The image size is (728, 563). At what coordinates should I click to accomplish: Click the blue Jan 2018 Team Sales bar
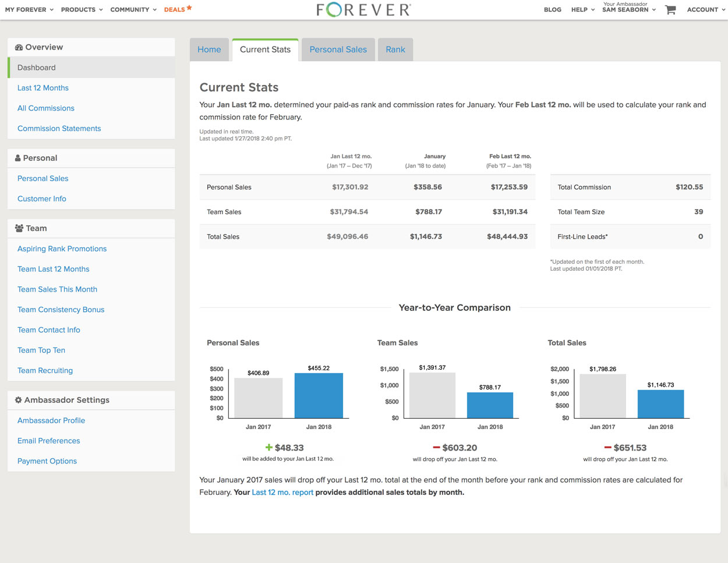[490, 405]
